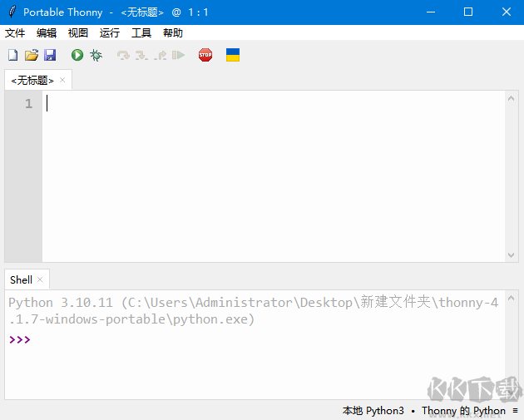
Task: Click line number 1 in the gutter
Action: coord(29,103)
